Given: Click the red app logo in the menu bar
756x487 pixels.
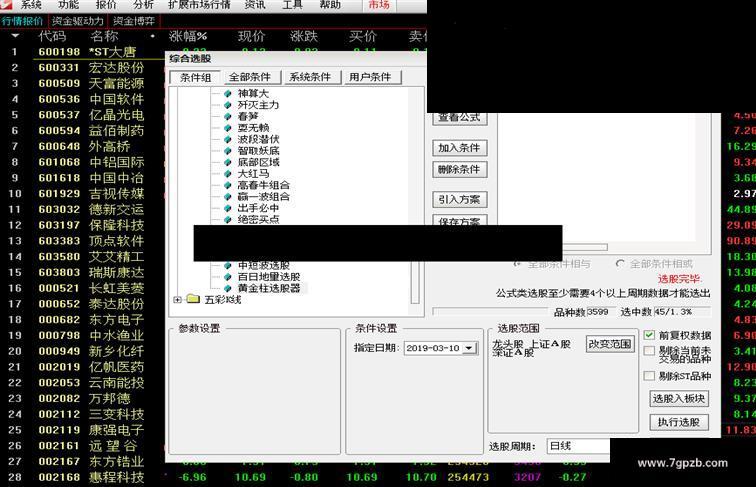Looking at the screenshot, I should pyautogui.click(x=6, y=5).
